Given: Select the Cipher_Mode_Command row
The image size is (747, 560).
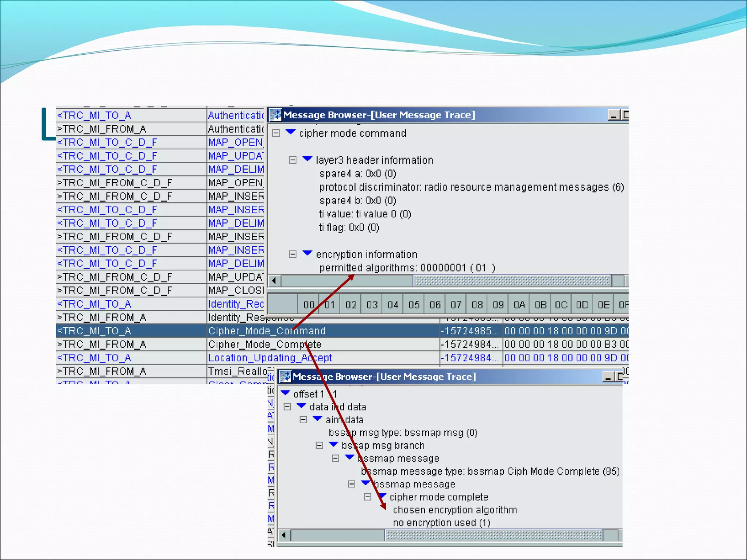Looking at the screenshot, I should coord(342,331).
